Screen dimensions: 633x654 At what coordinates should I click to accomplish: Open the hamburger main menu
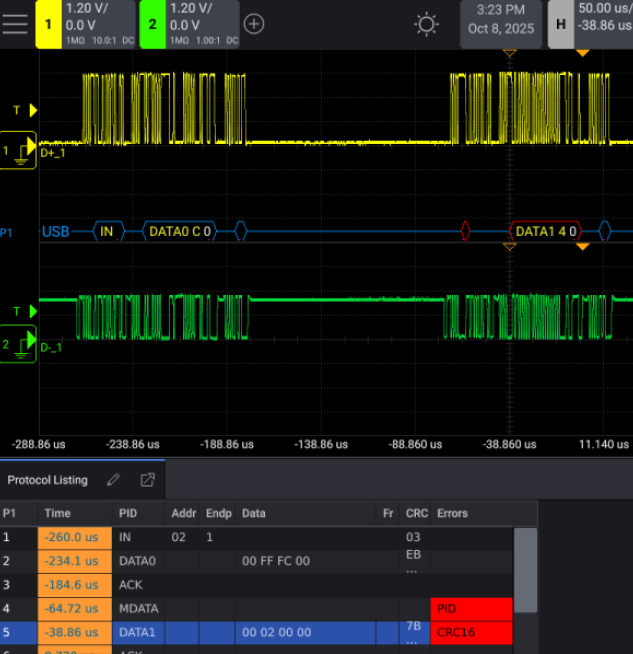pos(15,24)
